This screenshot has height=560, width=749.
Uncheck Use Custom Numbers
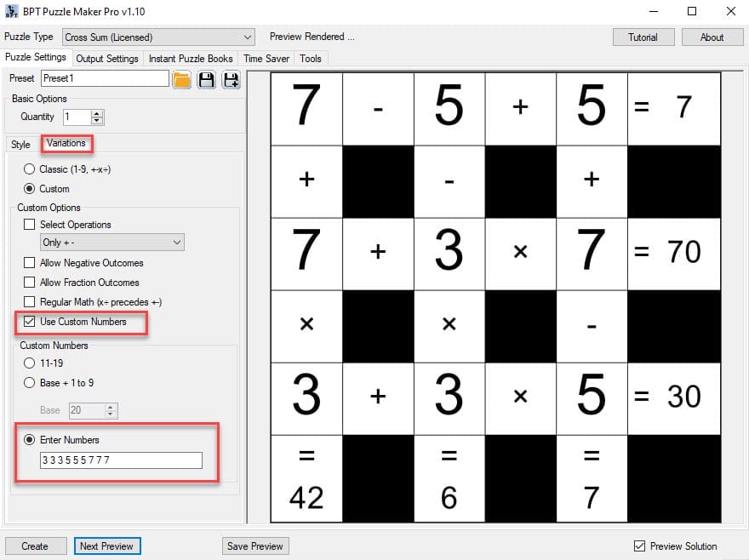pos(30,322)
